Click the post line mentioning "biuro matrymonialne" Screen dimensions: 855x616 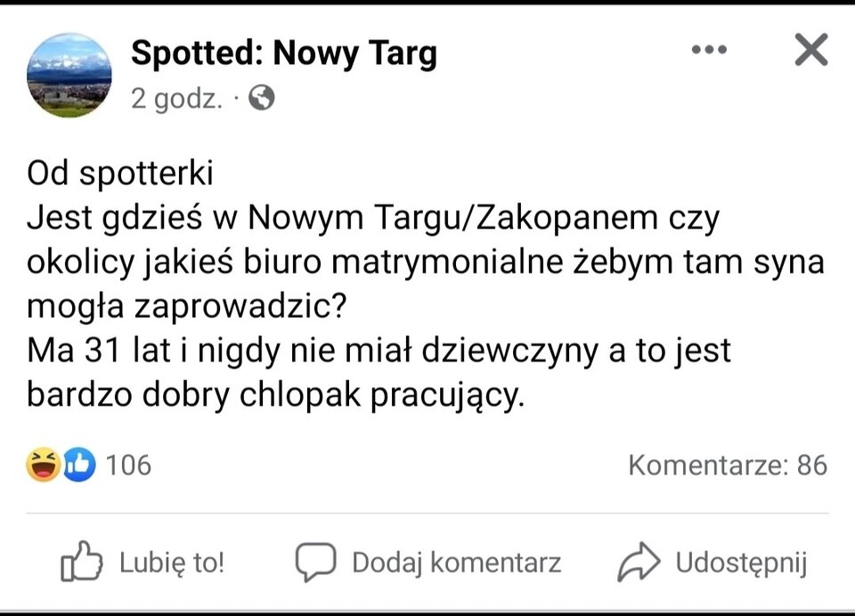[426, 262]
